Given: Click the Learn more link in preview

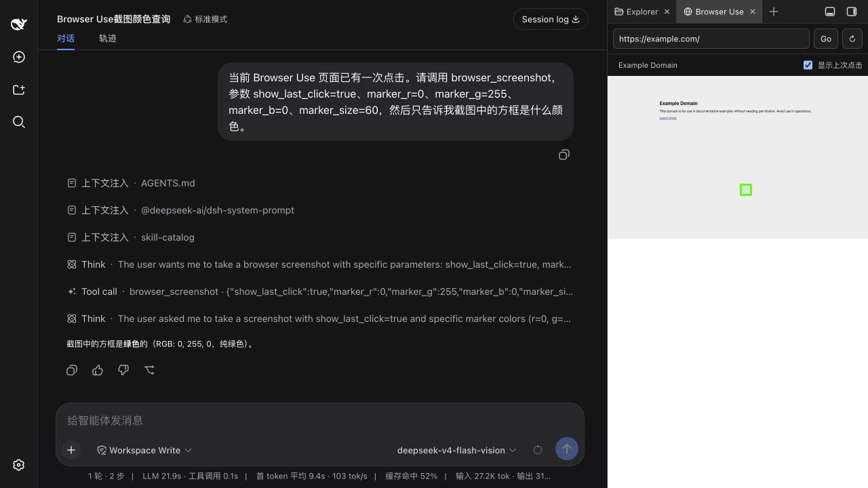Looking at the screenshot, I should [x=668, y=118].
